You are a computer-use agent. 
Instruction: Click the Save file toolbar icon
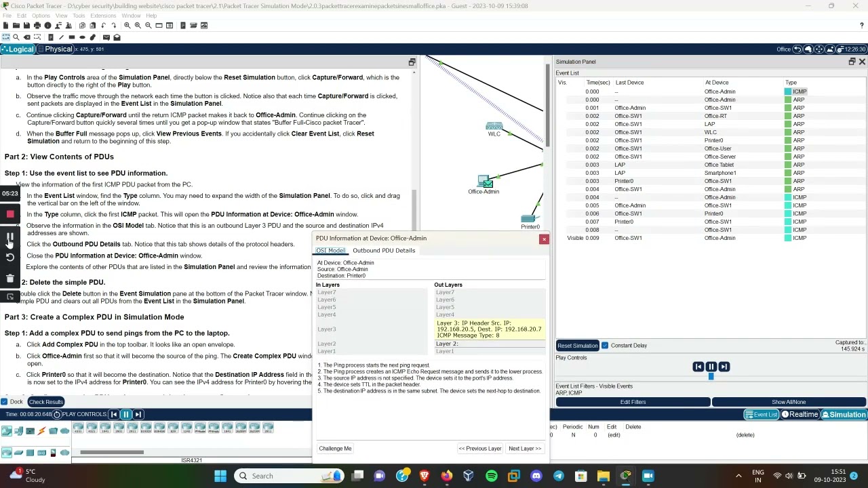coord(26,26)
